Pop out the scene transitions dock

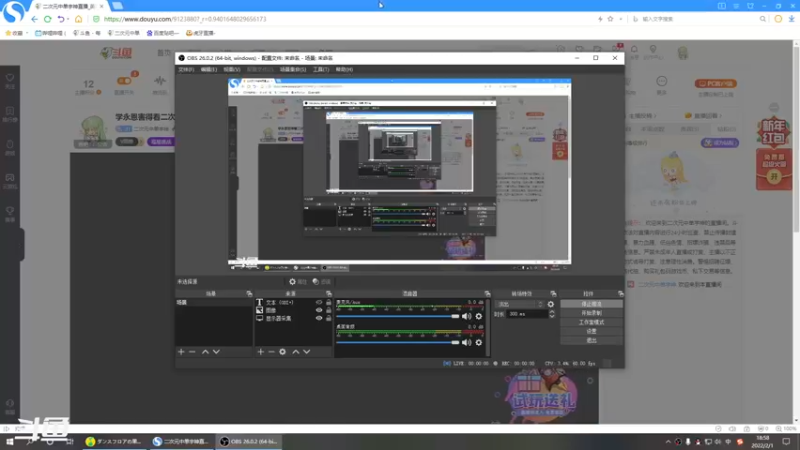coord(553,293)
